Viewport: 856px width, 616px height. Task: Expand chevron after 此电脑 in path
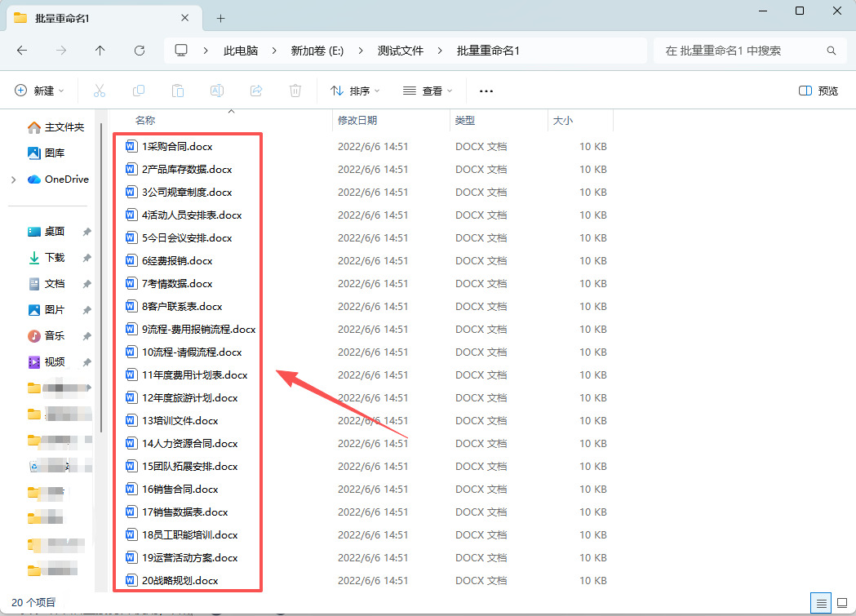tap(274, 51)
